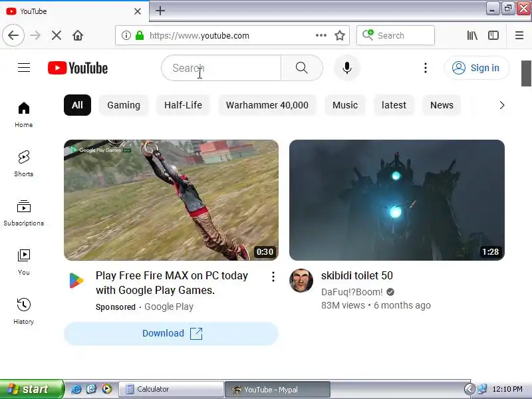Image resolution: width=532 pixels, height=399 pixels.
Task: Click the browser URL address field
Action: tap(231, 35)
